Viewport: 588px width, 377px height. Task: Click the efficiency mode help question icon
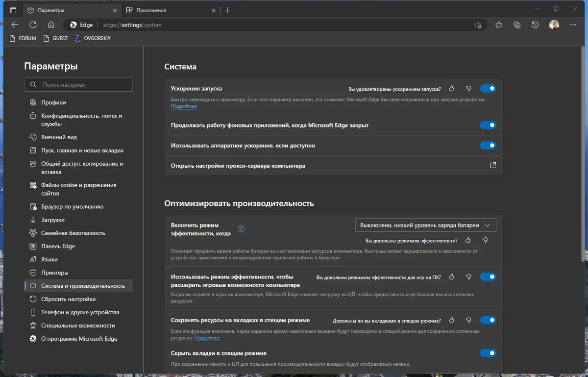tap(241, 229)
